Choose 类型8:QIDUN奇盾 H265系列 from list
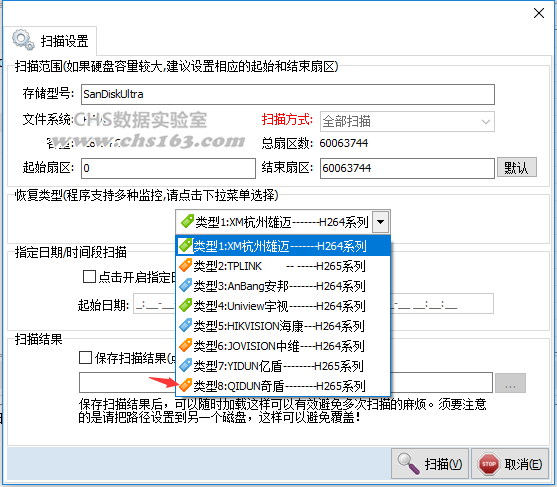Screen dimensions: 557x487 coord(283,385)
